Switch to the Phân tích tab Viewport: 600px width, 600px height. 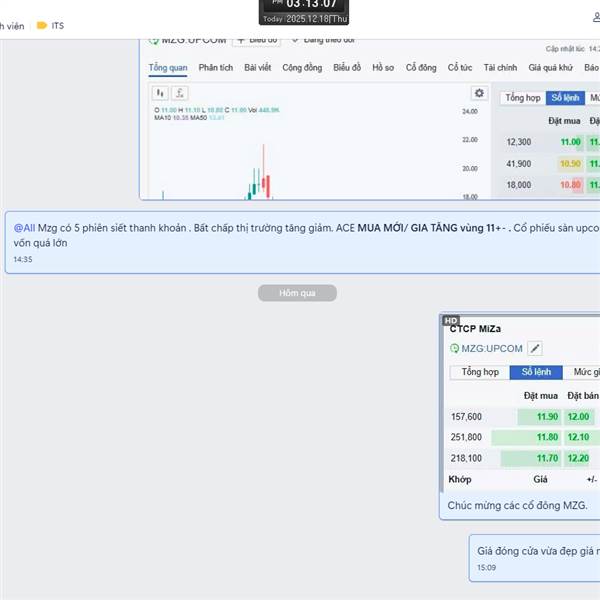click(x=215, y=68)
